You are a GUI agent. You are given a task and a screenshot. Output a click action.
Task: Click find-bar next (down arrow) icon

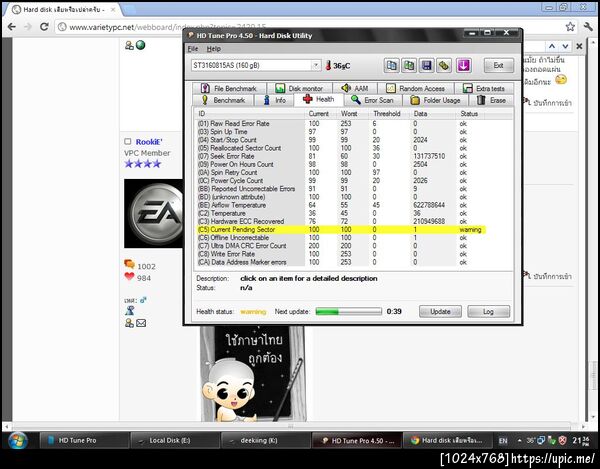(x=566, y=46)
